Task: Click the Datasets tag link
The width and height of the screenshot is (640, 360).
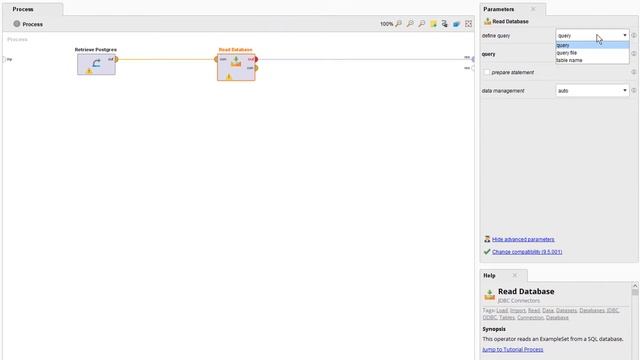Action: pyautogui.click(x=567, y=311)
